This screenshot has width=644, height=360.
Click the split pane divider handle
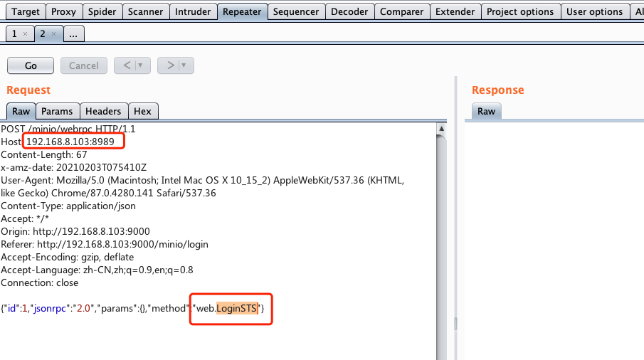click(455, 324)
